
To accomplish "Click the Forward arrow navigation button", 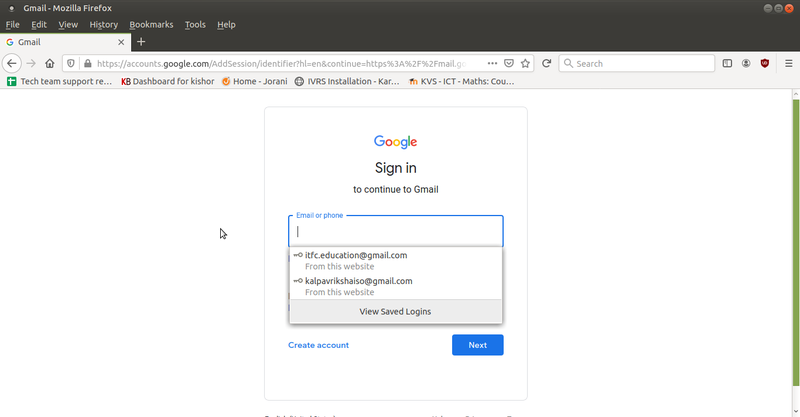I will click(31, 64).
